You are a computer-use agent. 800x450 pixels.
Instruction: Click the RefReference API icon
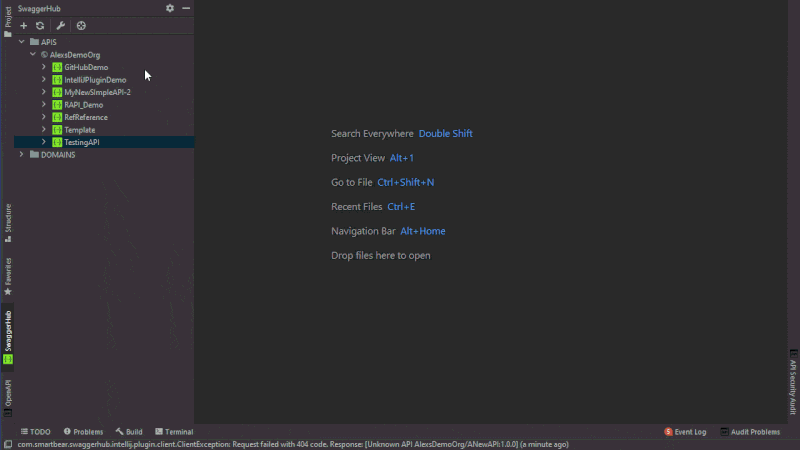pos(57,117)
